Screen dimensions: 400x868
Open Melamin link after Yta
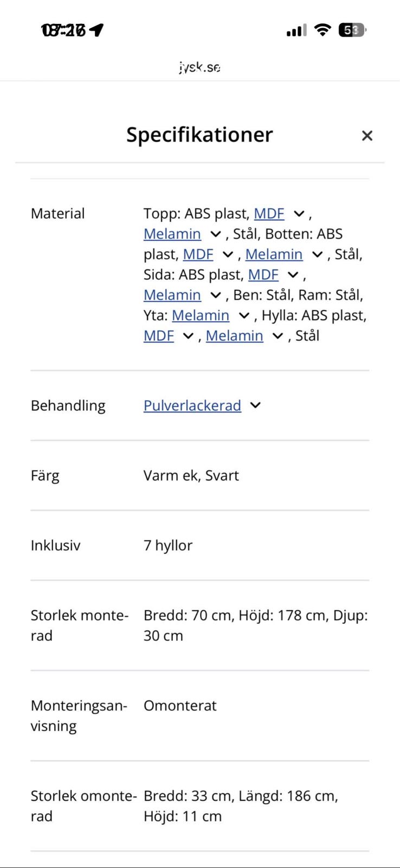(201, 315)
